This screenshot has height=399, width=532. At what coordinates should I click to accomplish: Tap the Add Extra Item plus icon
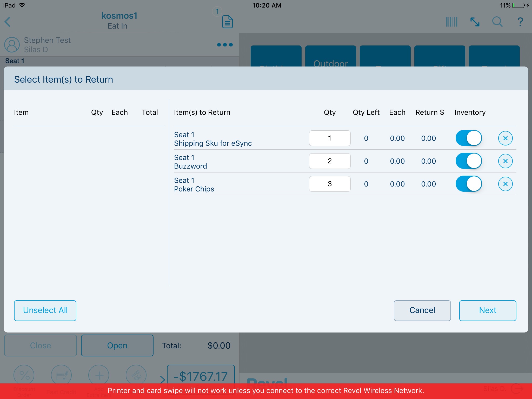tap(99, 375)
